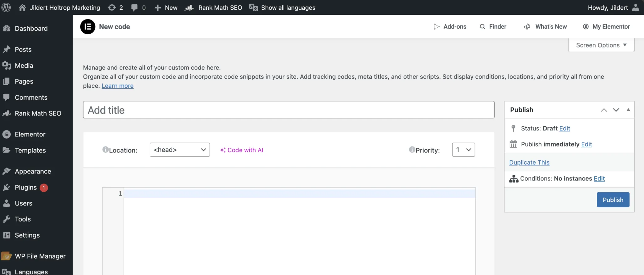
Task: Open WP File Manager menu item
Action: click(40, 256)
